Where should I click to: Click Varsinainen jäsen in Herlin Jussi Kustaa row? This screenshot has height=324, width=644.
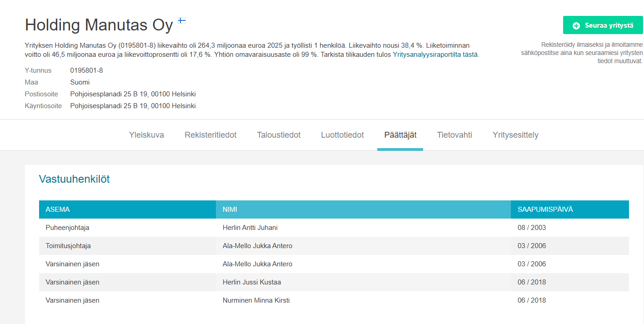[72, 282]
